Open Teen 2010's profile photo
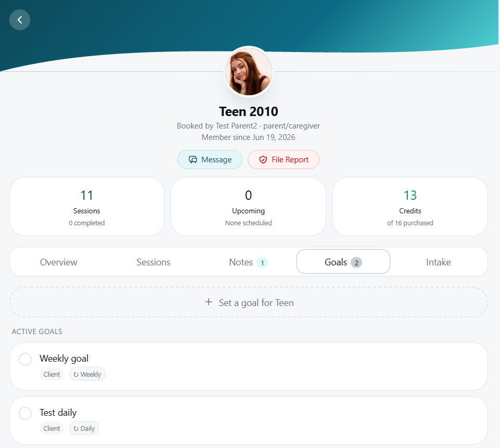This screenshot has width=500, height=448. coord(248,72)
